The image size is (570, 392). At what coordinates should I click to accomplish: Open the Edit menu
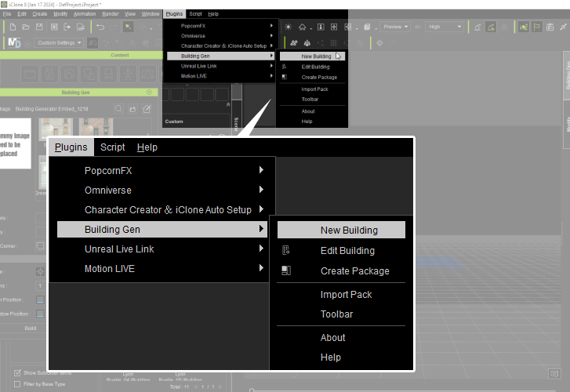22,14
